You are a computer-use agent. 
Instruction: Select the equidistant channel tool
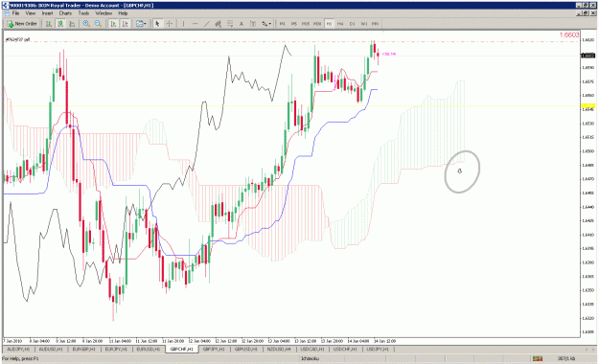[219, 24]
